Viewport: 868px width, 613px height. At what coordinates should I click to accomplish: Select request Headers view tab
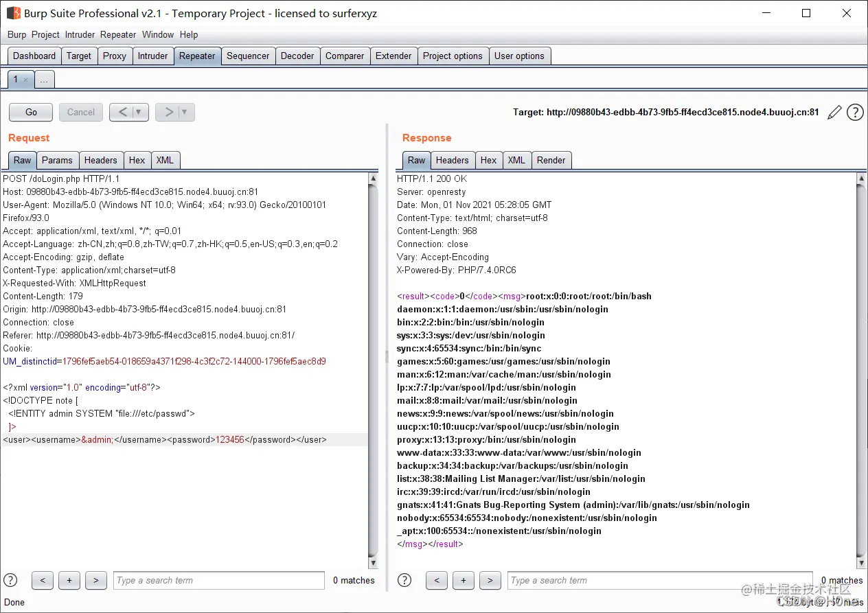[x=101, y=160]
